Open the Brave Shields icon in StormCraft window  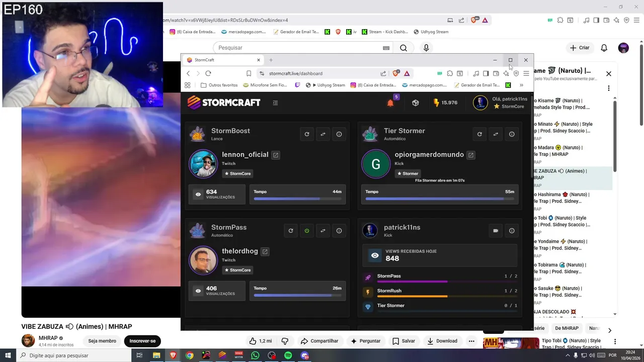pos(396,73)
